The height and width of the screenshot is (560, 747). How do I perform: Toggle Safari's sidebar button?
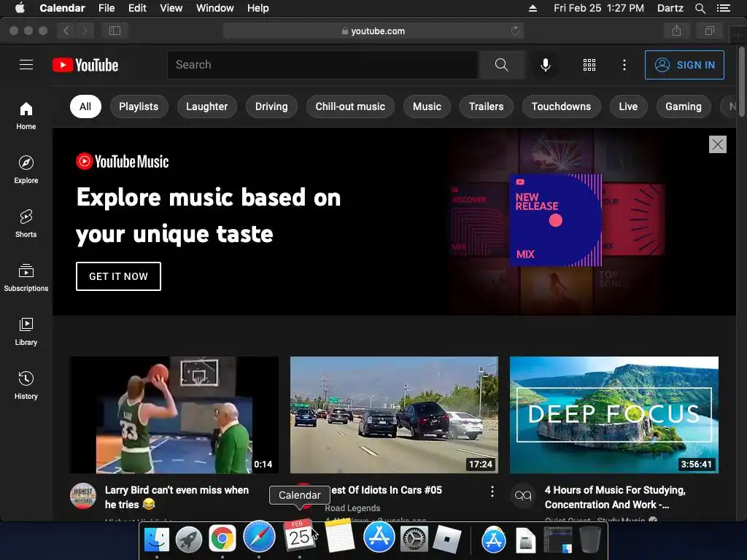(x=115, y=31)
